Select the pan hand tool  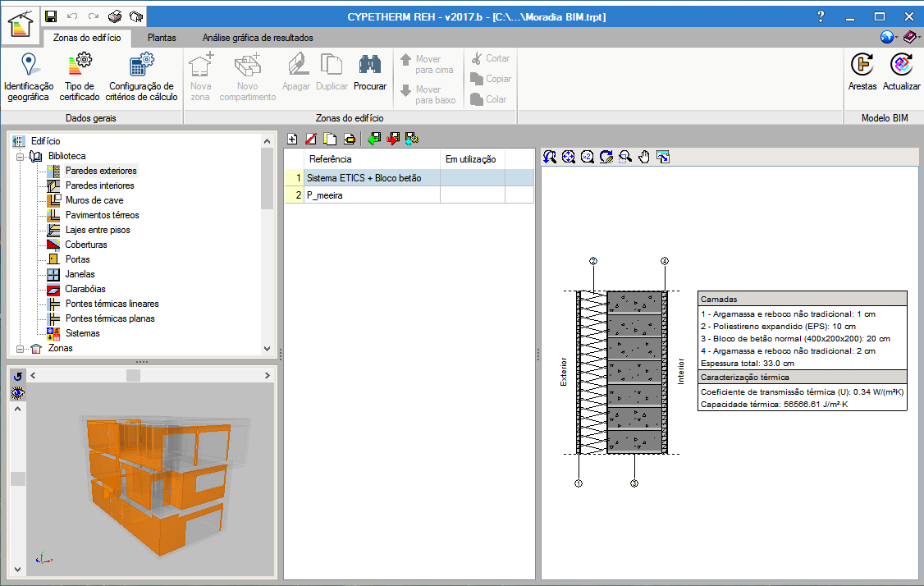click(644, 157)
